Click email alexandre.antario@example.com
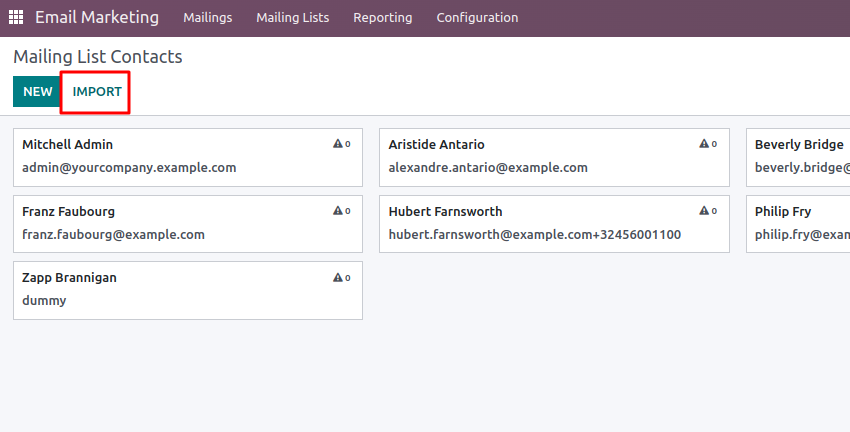 [x=488, y=167]
